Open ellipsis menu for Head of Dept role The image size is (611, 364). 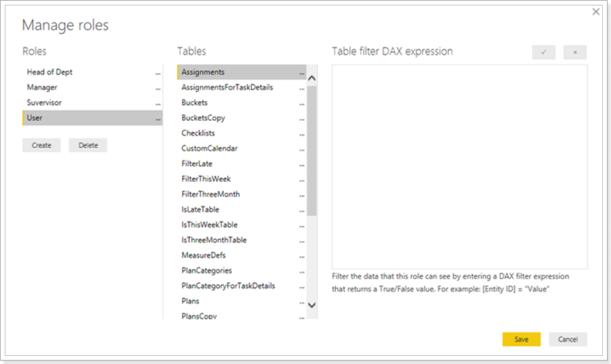coord(158,73)
